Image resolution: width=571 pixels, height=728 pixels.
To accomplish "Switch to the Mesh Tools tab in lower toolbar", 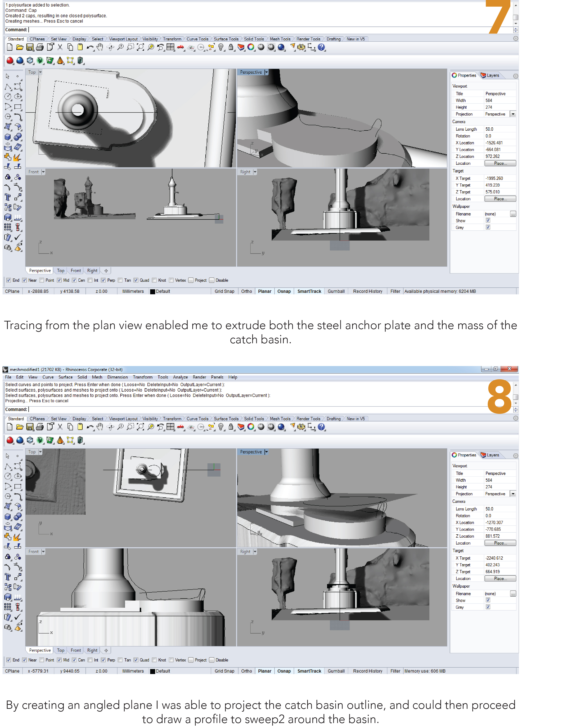I will pos(280,419).
